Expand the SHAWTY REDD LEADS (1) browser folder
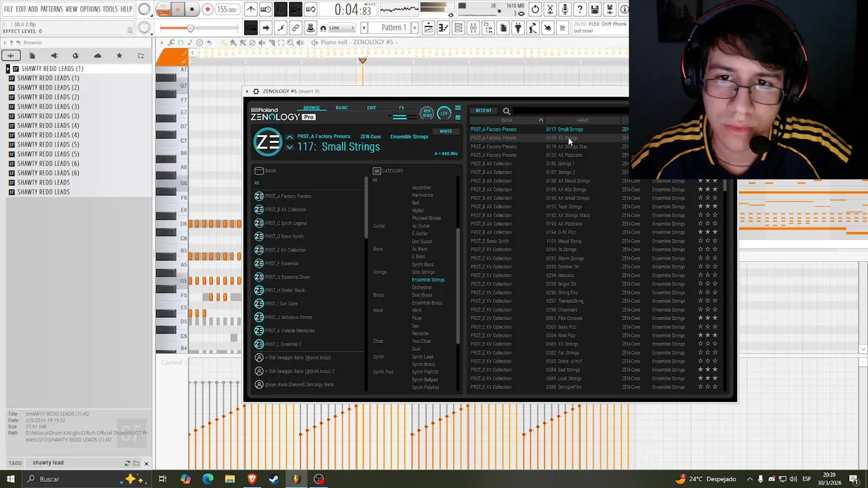The width and height of the screenshot is (868, 488). 7,68
